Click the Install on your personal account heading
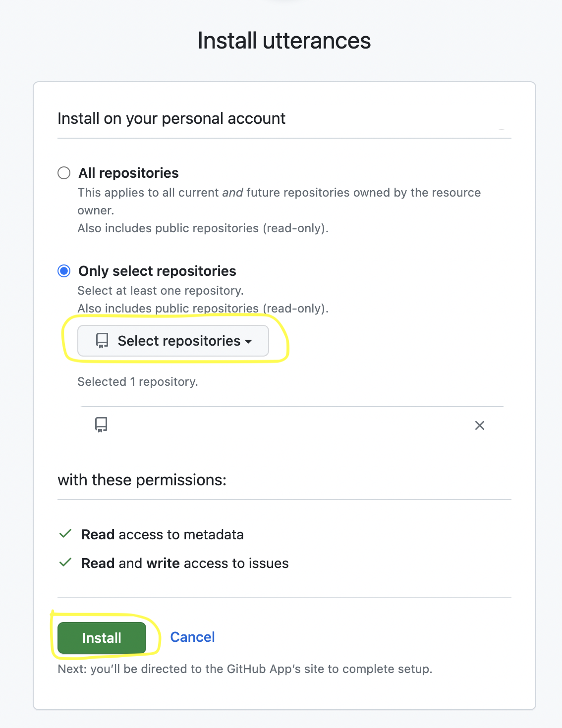This screenshot has width=562, height=728. coord(171,118)
